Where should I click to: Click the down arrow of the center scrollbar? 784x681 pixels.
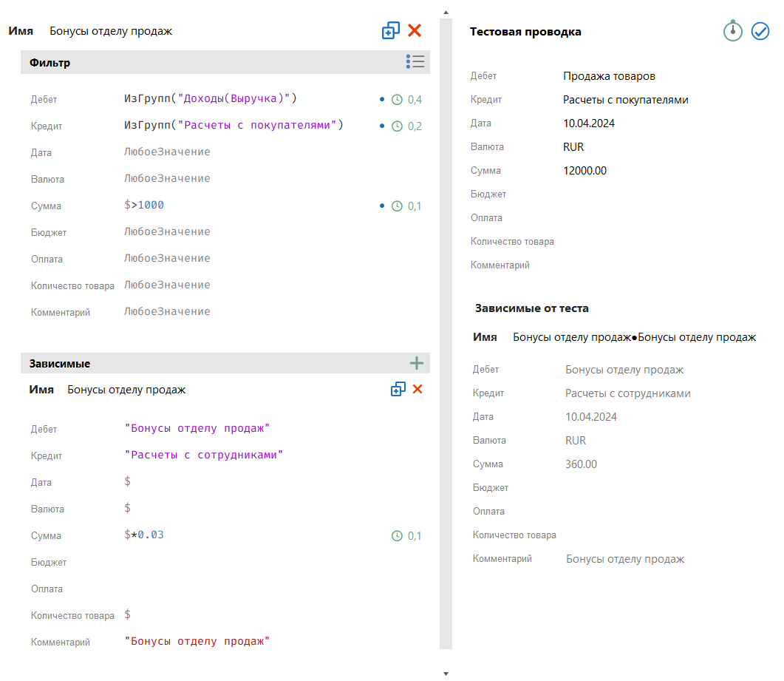[x=446, y=674]
